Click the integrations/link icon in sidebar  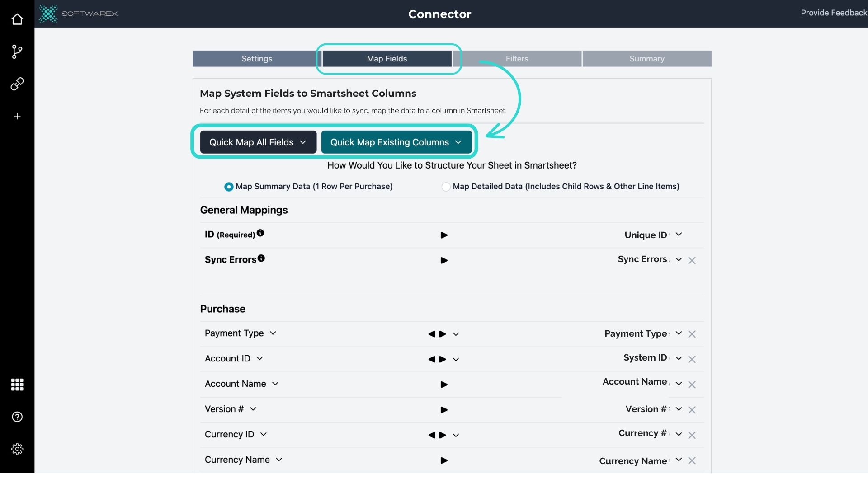(17, 84)
